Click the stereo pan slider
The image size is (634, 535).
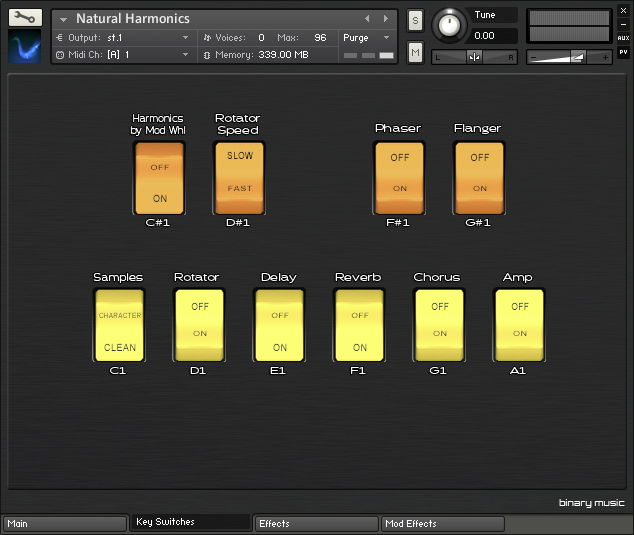click(x=474, y=57)
